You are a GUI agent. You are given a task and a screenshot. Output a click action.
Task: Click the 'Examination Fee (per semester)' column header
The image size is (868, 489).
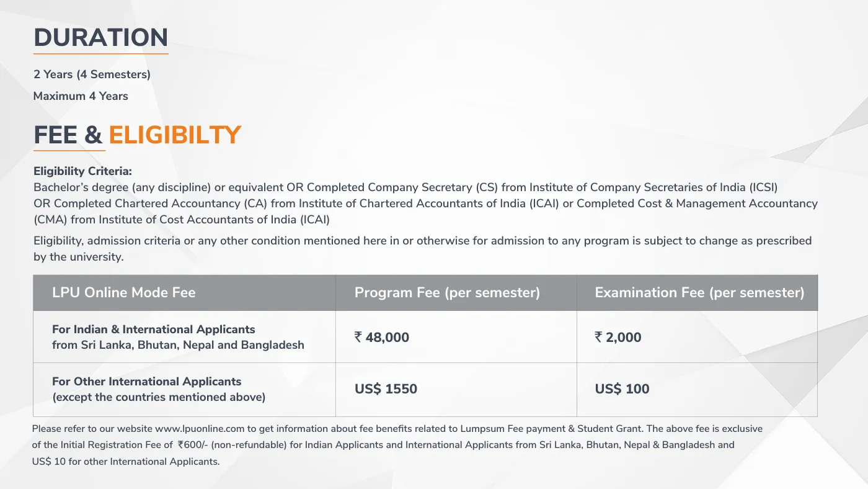[699, 293]
